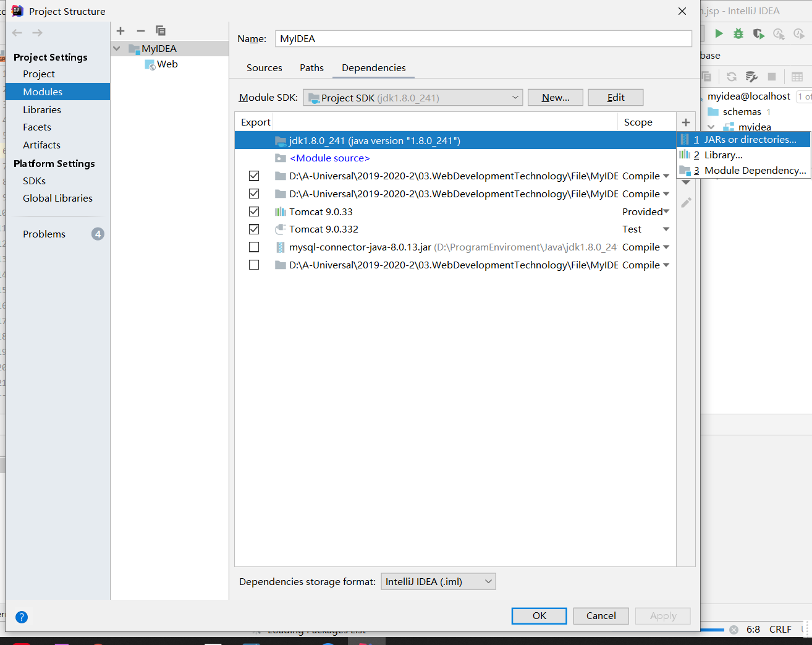Viewport: 812px width, 645px height.
Task: Click the remove module minus icon
Action: 141,31
